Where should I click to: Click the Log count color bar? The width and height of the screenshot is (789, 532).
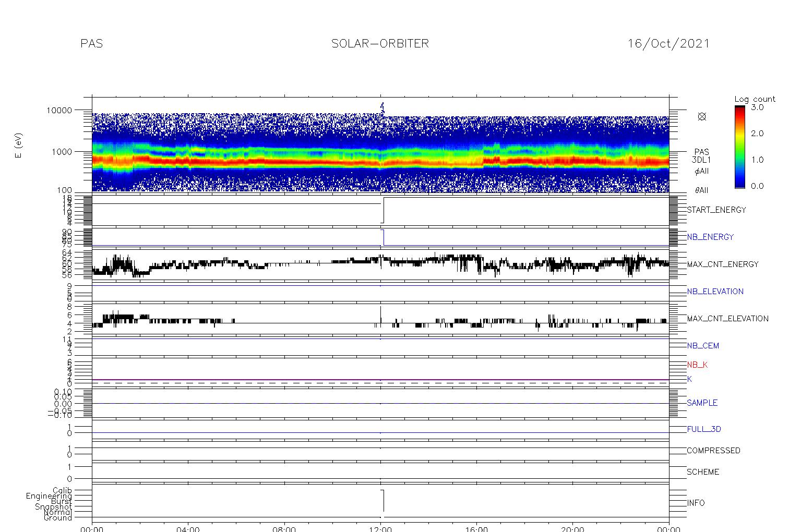(x=739, y=147)
